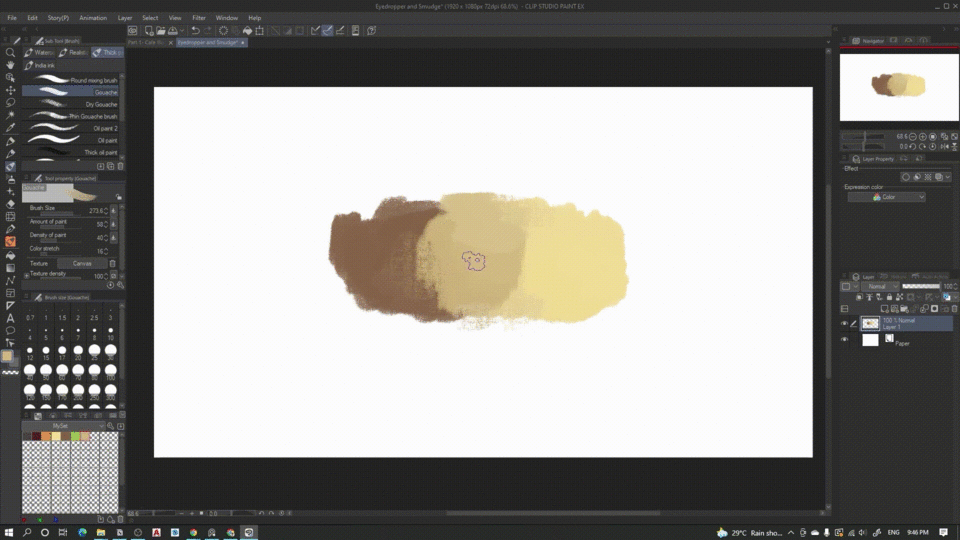
Task: Open the File menu
Action: coord(12,18)
